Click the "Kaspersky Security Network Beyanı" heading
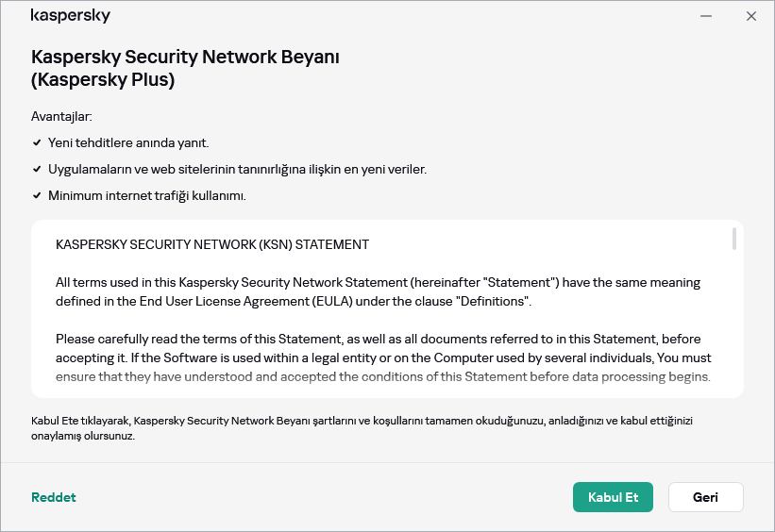 (185, 57)
